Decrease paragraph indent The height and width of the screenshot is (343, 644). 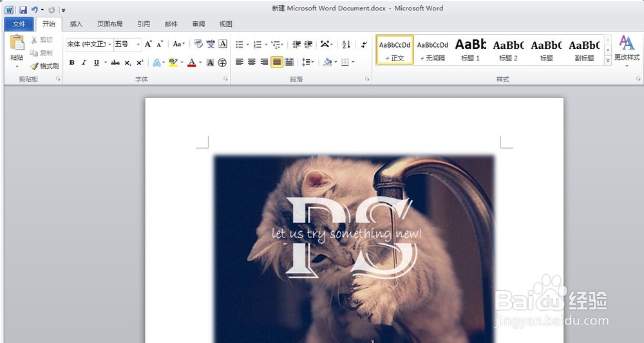[296, 44]
